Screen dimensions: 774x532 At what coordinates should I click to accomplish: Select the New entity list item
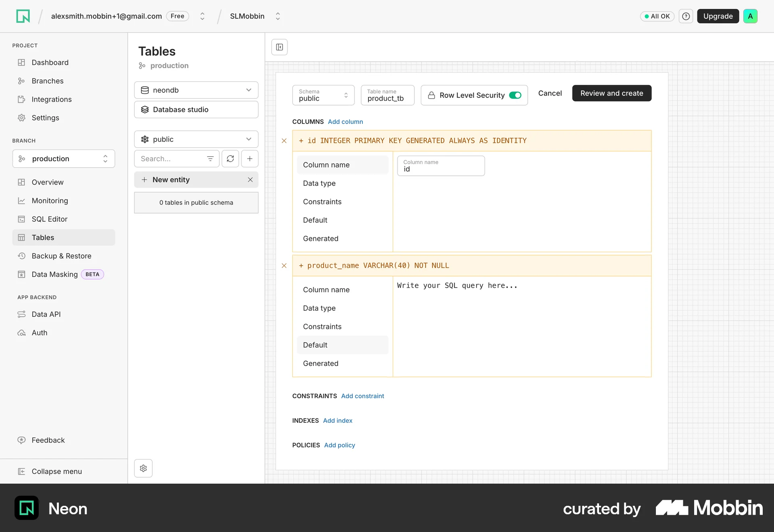point(196,180)
